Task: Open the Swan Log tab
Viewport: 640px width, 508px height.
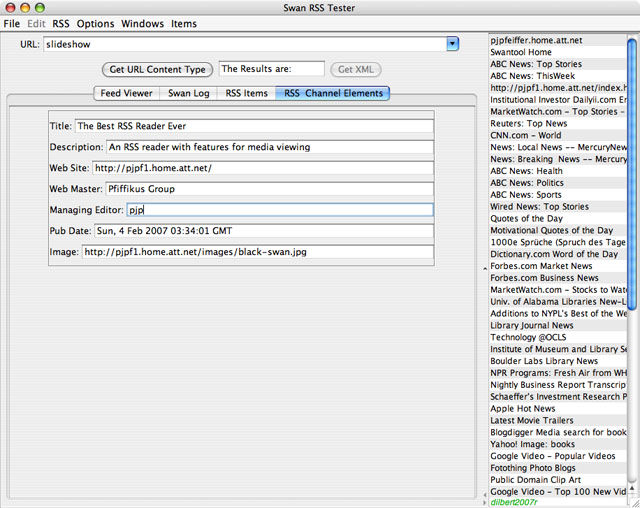Action: click(187, 93)
